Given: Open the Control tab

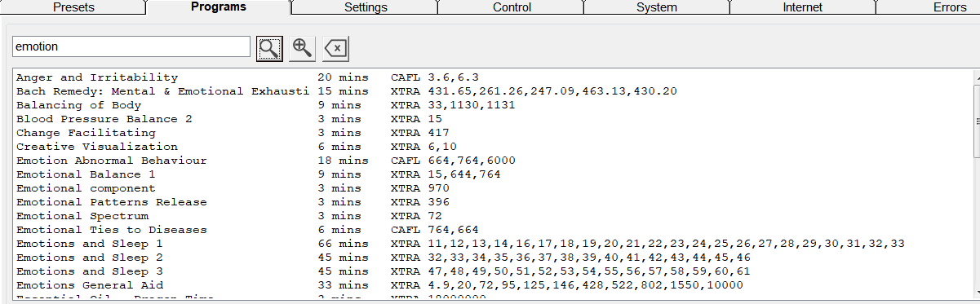Looking at the screenshot, I should pos(512,7).
